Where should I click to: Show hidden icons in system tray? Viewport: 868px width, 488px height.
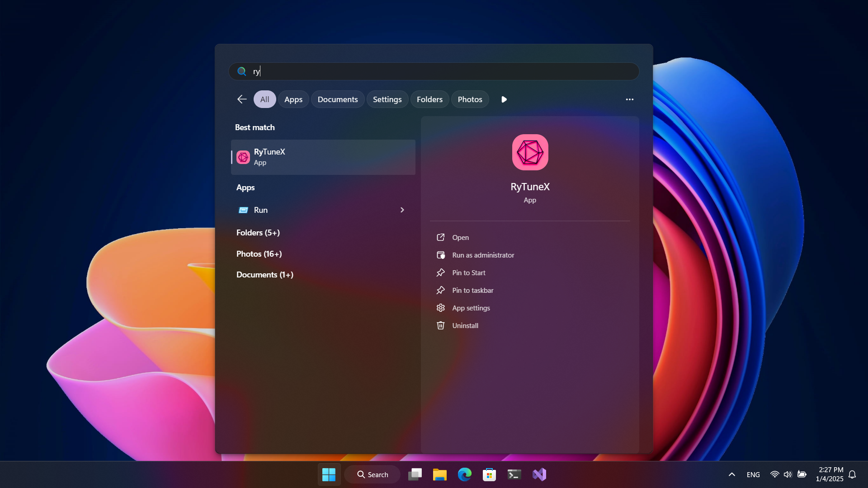coord(732,474)
